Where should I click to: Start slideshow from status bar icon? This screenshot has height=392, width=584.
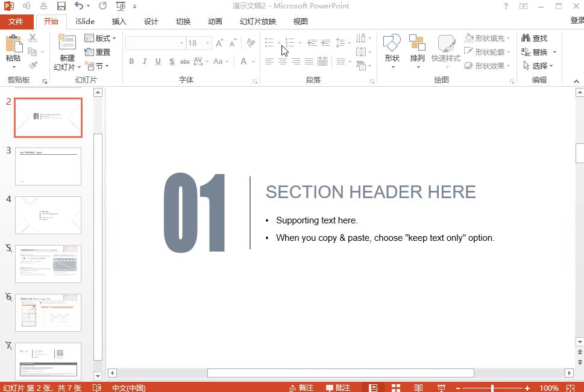tap(441, 388)
